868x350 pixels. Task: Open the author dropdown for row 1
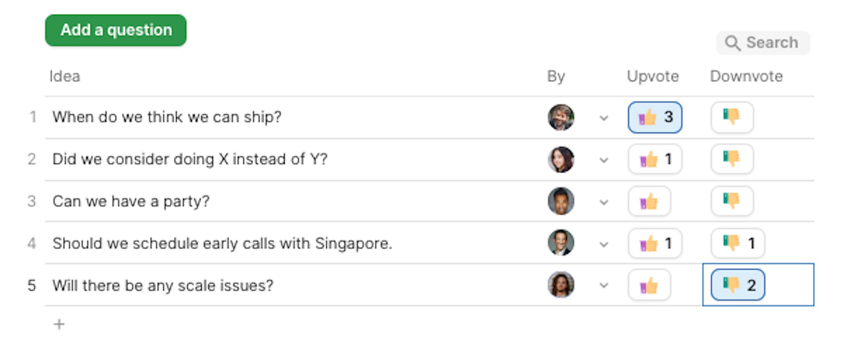click(x=604, y=118)
